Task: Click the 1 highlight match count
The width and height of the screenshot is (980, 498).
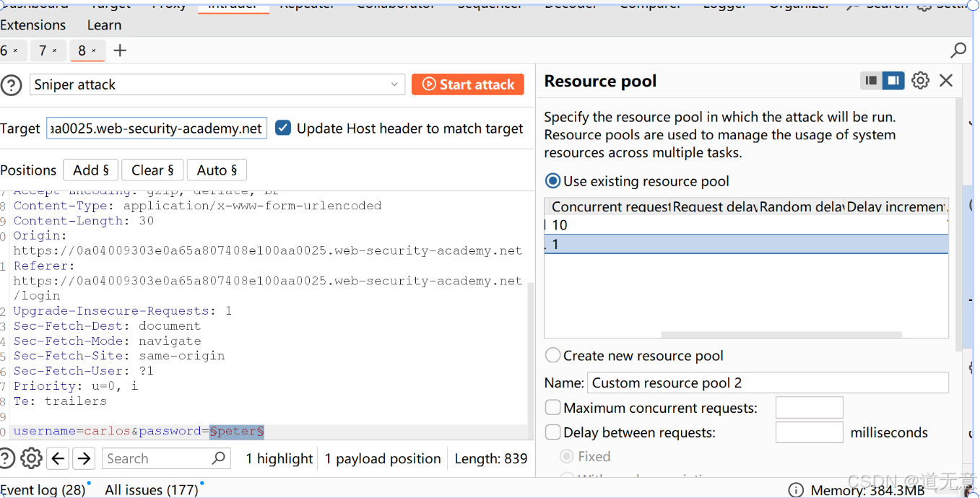Action: (x=279, y=458)
